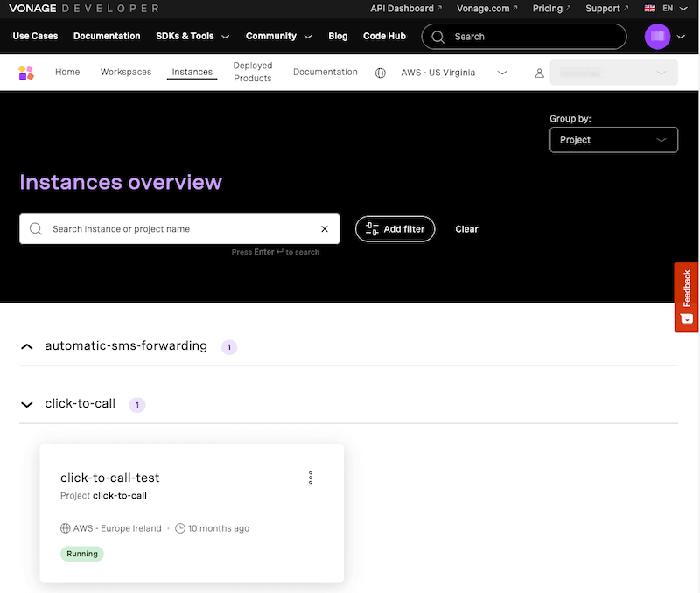The width and height of the screenshot is (700, 593).
Task: Click the person icon in the navigation bar
Action: (x=540, y=73)
